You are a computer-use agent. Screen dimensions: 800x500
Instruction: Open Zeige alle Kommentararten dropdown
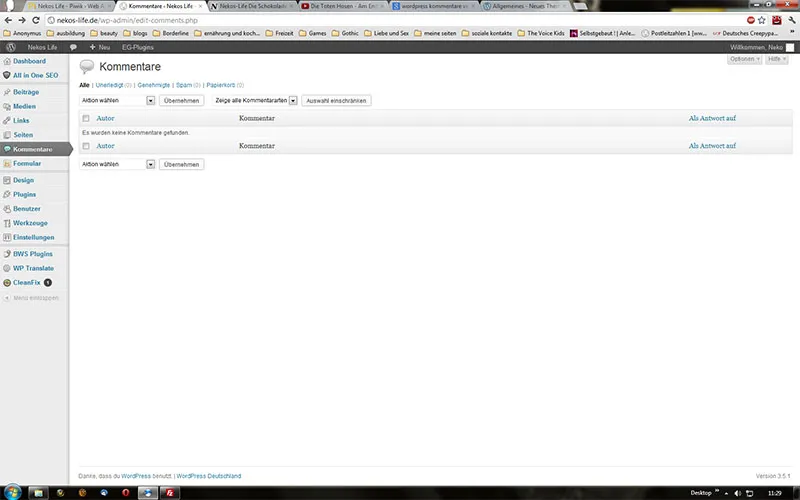pyautogui.click(x=255, y=101)
